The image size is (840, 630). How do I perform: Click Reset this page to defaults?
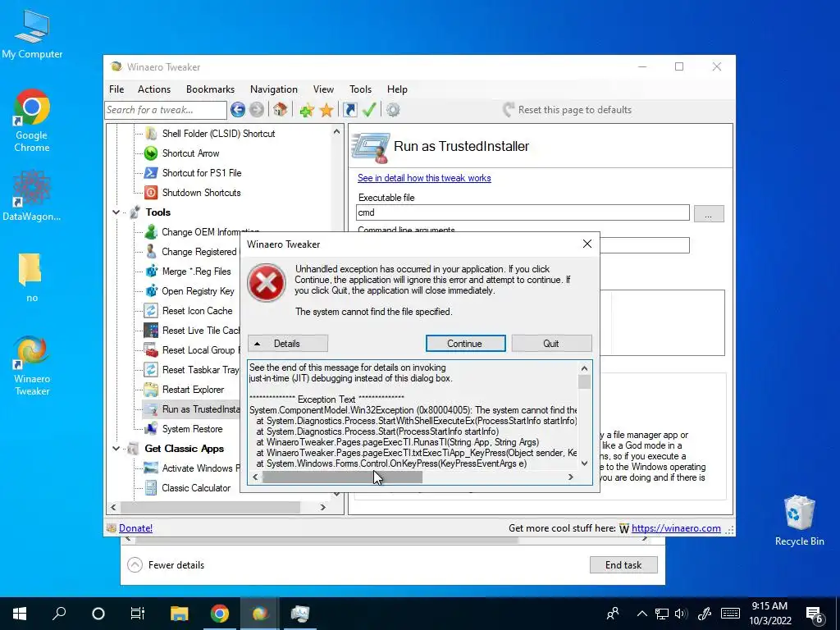(568, 110)
